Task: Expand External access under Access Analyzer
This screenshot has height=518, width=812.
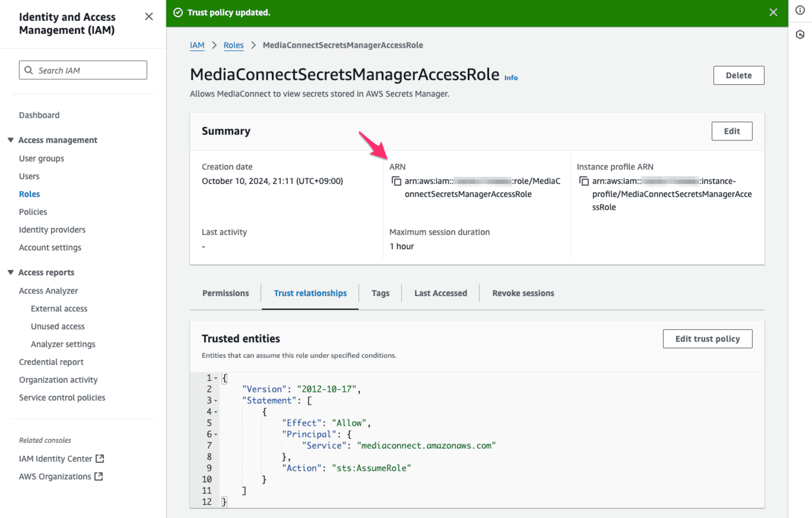Action: (x=59, y=309)
